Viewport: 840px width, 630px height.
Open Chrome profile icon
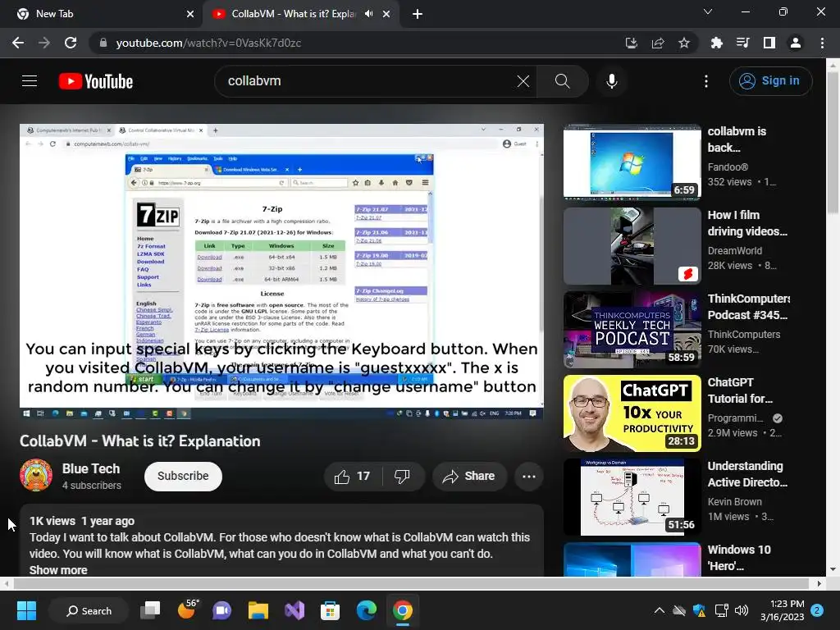click(796, 43)
